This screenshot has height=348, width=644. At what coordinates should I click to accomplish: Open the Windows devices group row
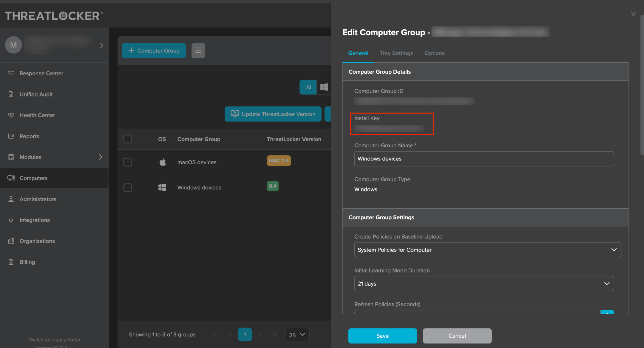click(x=199, y=188)
